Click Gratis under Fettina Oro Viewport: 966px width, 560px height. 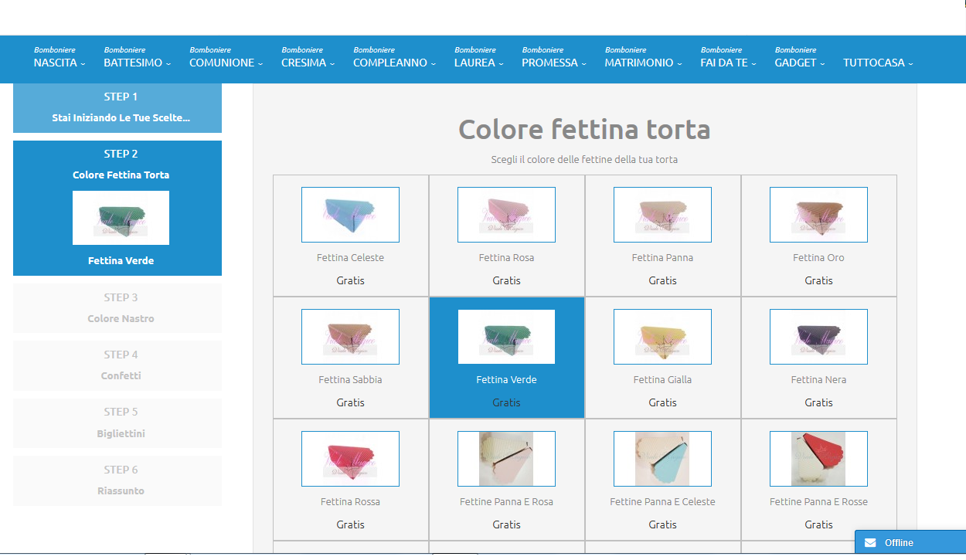tap(818, 280)
